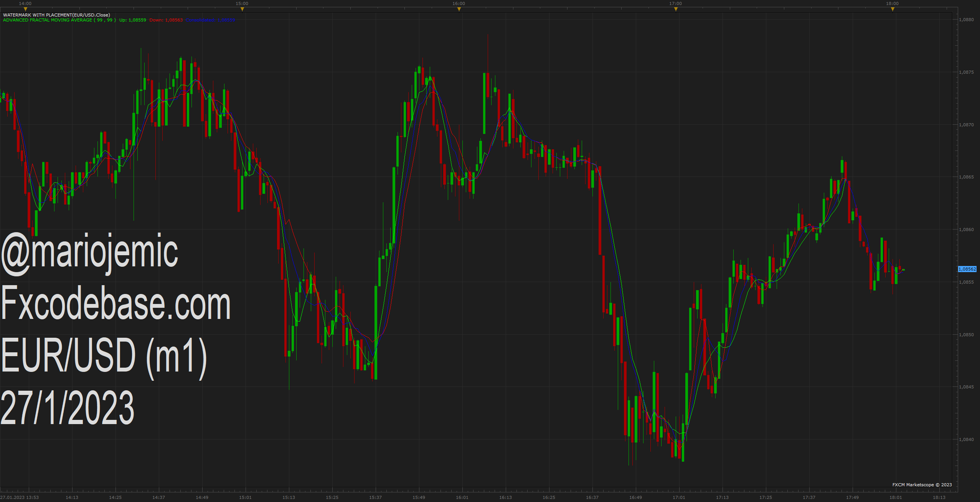Click the green Up: 1,08559 value
Image resolution: width=980 pixels, height=502 pixels.
(133, 20)
